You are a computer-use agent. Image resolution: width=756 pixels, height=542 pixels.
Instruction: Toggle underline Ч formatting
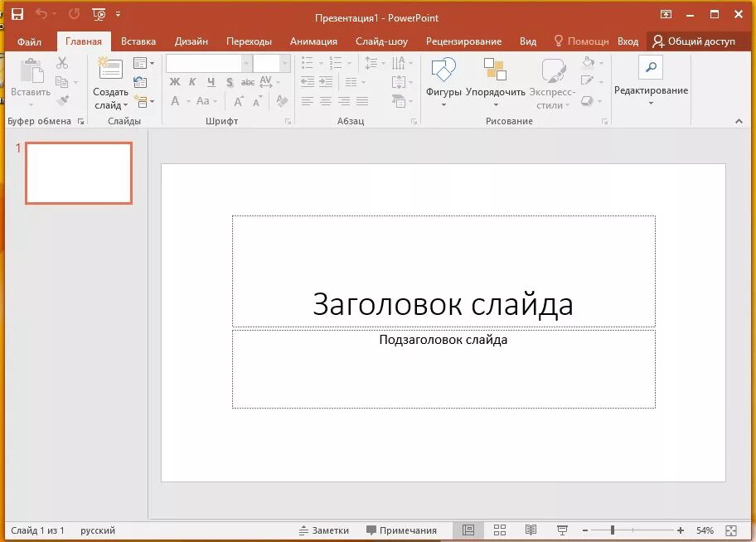pos(211,82)
